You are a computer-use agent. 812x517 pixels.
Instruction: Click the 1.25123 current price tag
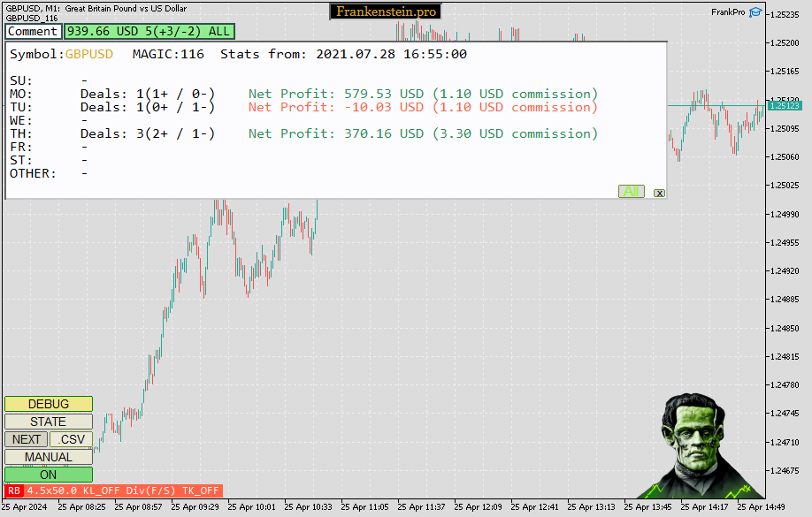[785, 103]
